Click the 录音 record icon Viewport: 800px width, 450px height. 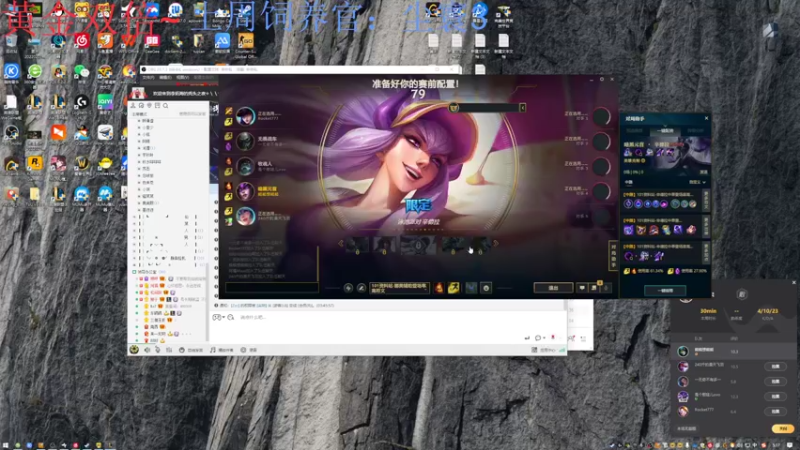coord(248,350)
